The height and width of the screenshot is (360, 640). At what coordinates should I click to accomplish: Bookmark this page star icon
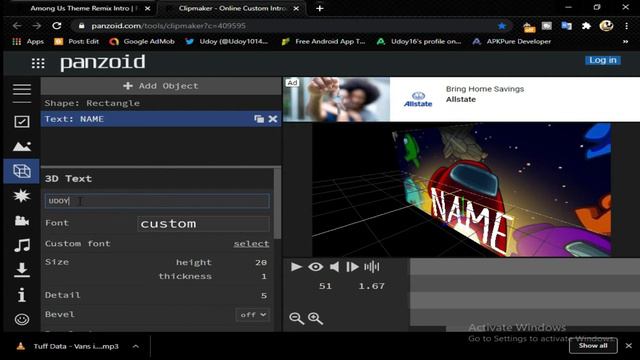click(x=502, y=26)
